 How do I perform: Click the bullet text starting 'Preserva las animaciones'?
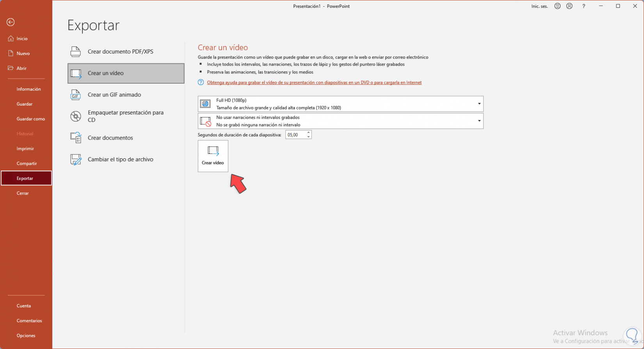[x=260, y=72]
